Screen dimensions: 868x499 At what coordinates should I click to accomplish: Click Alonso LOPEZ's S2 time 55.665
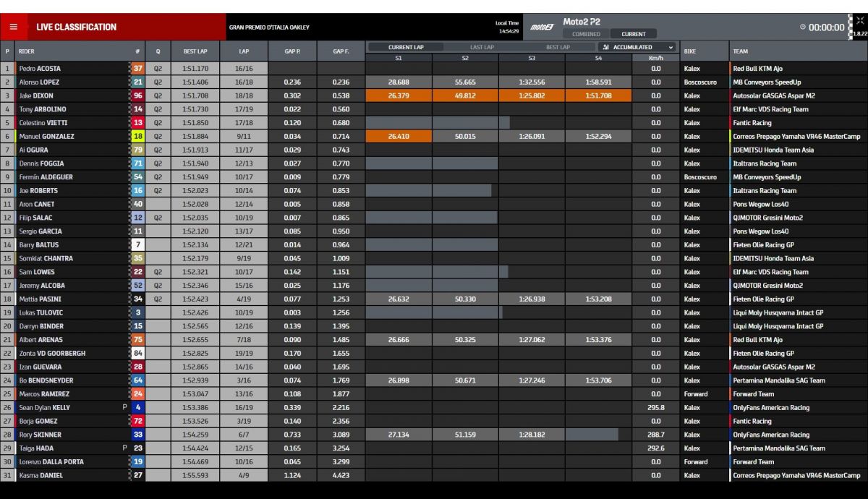(x=465, y=82)
